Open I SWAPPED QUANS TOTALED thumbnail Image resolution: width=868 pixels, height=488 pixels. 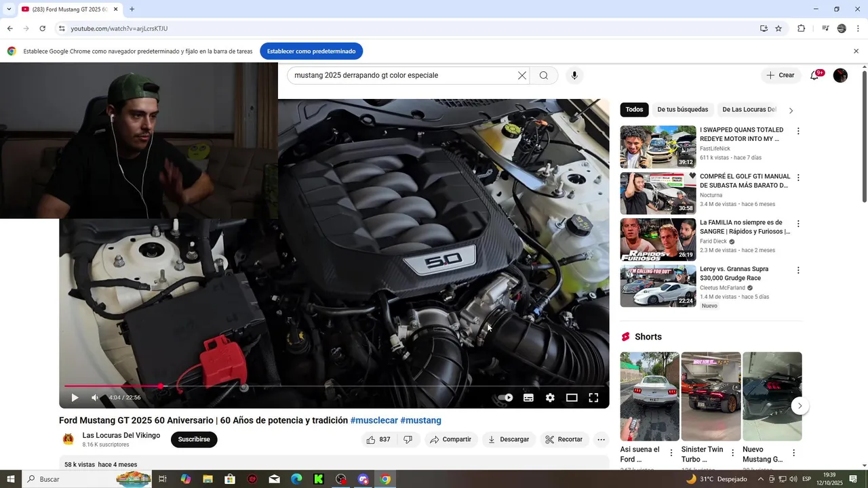pos(658,147)
